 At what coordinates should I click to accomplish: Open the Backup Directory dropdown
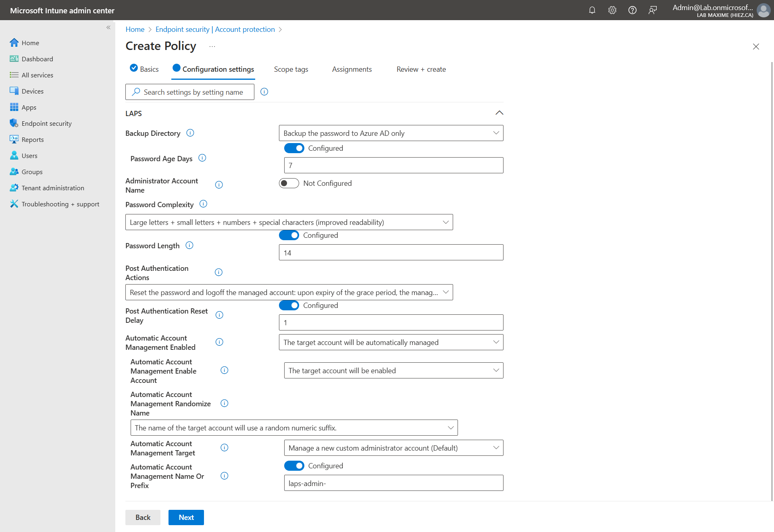391,133
